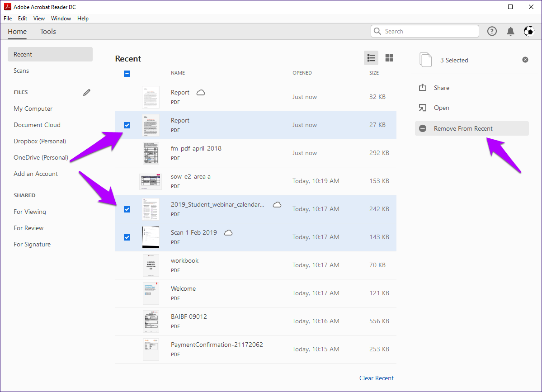
Task: Open the Help question mark icon
Action: [492, 31]
